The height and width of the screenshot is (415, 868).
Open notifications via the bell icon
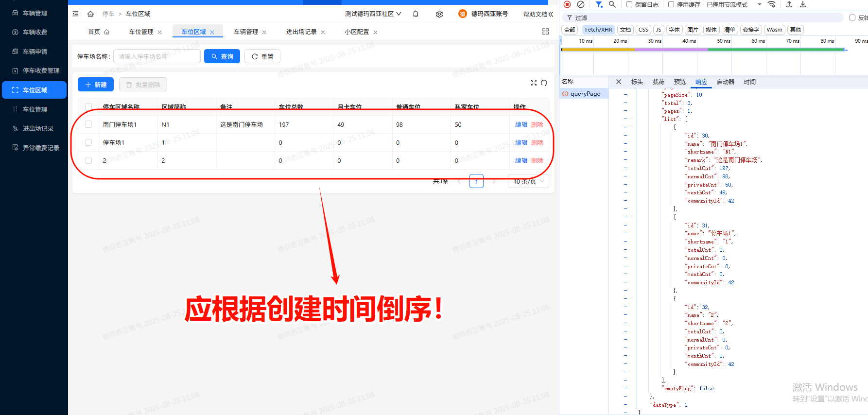[416, 14]
